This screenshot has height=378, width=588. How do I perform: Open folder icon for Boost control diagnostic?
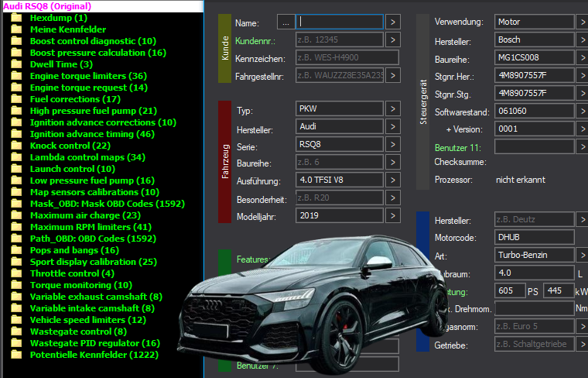click(x=16, y=41)
